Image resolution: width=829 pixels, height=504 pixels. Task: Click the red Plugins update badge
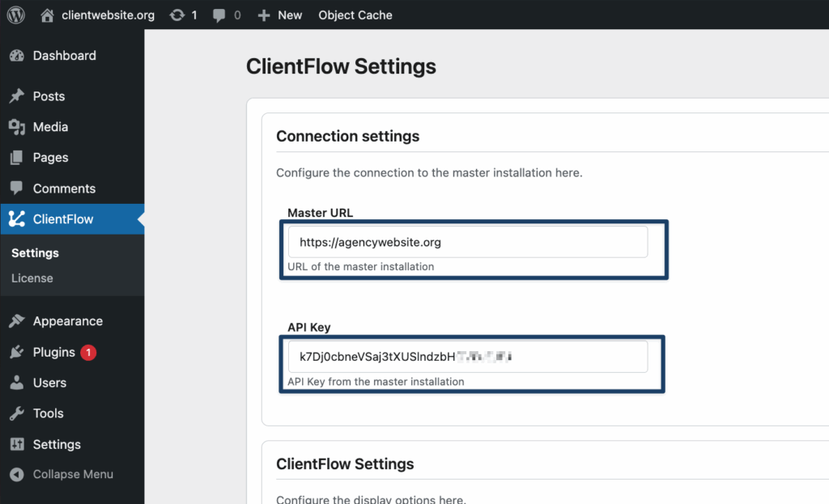pyautogui.click(x=88, y=353)
